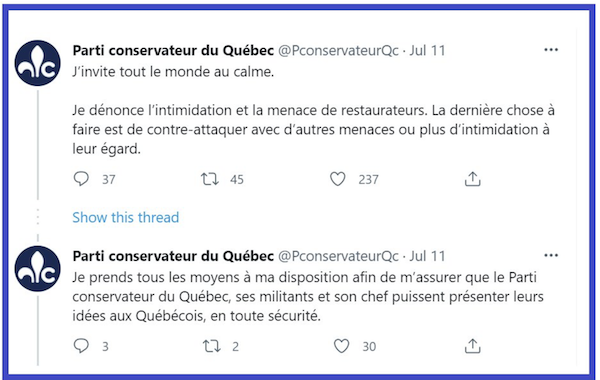The image size is (600, 380).
Task: Open tweet text starting with 'Je prends tous'
Action: coord(308,297)
